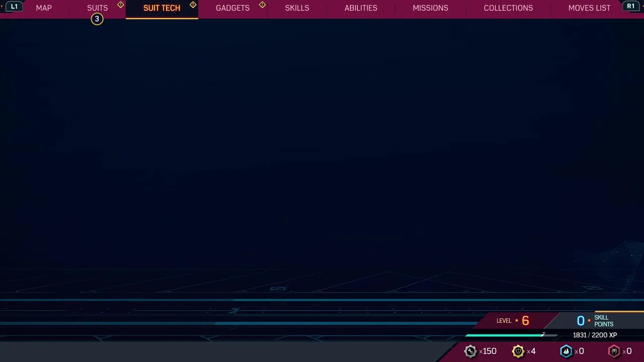The image size is (644, 362).
Task: Click the L1 shoulder button icon
Action: pyautogui.click(x=14, y=7)
